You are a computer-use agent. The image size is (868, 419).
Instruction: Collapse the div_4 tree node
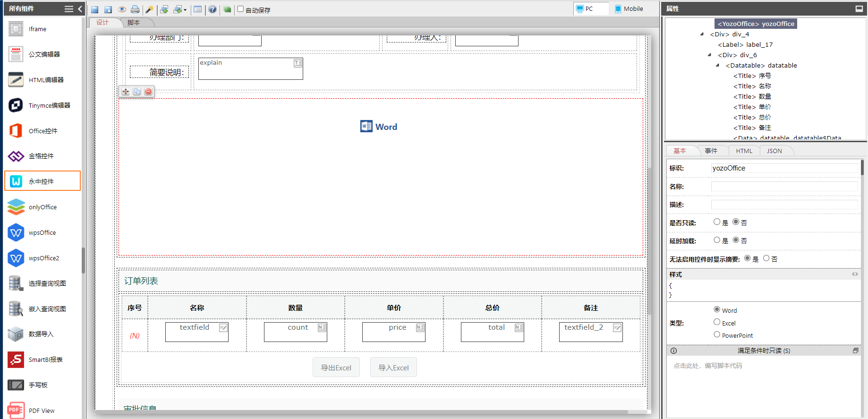click(x=702, y=34)
